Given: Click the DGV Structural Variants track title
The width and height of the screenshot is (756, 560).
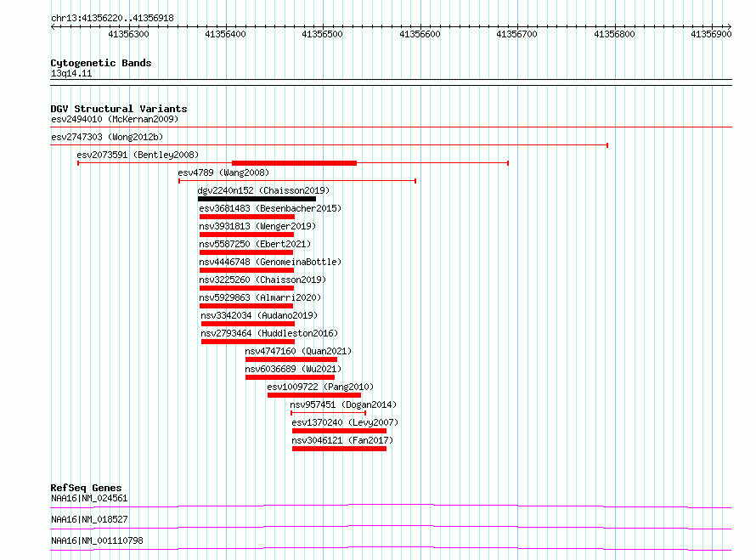Looking at the screenshot, I should pos(119,109).
